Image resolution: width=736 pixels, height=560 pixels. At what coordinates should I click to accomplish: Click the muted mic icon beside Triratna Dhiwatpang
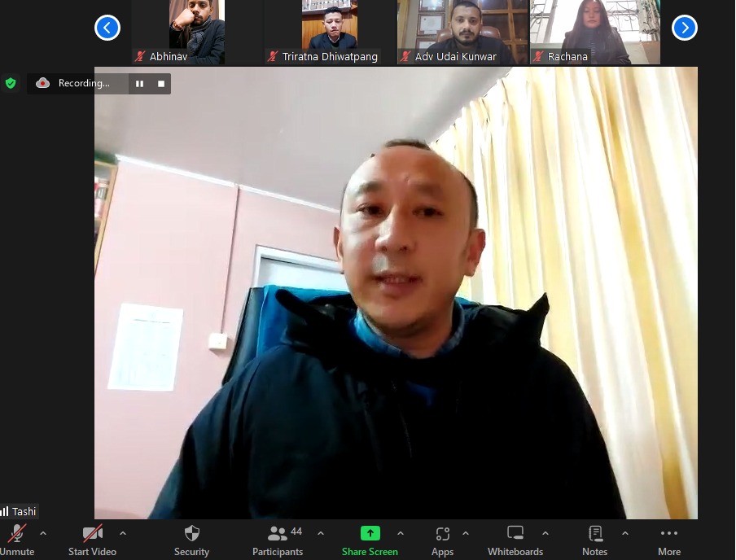point(273,57)
